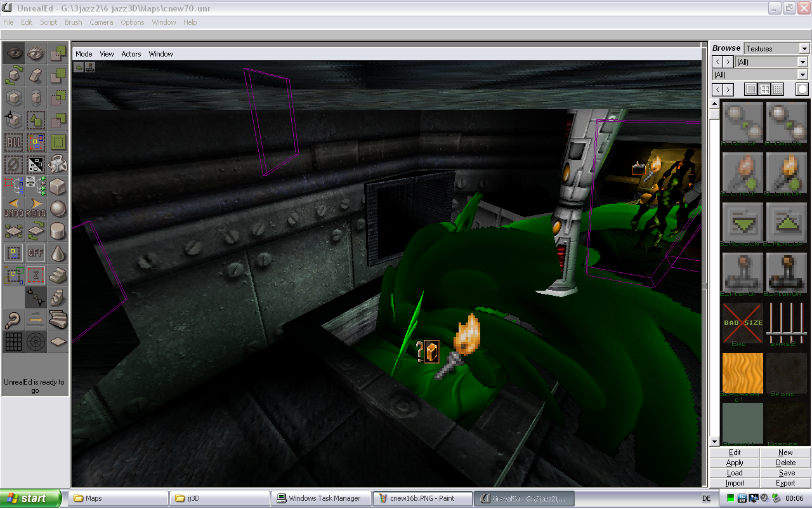Click the radial grid circle icon

pos(36,342)
